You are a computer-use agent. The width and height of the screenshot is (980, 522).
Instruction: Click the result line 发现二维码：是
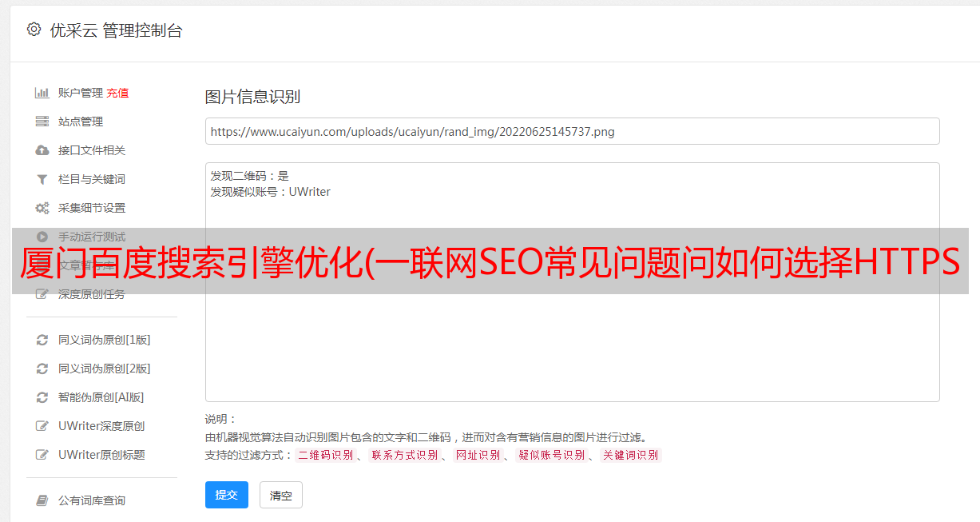pos(250,176)
